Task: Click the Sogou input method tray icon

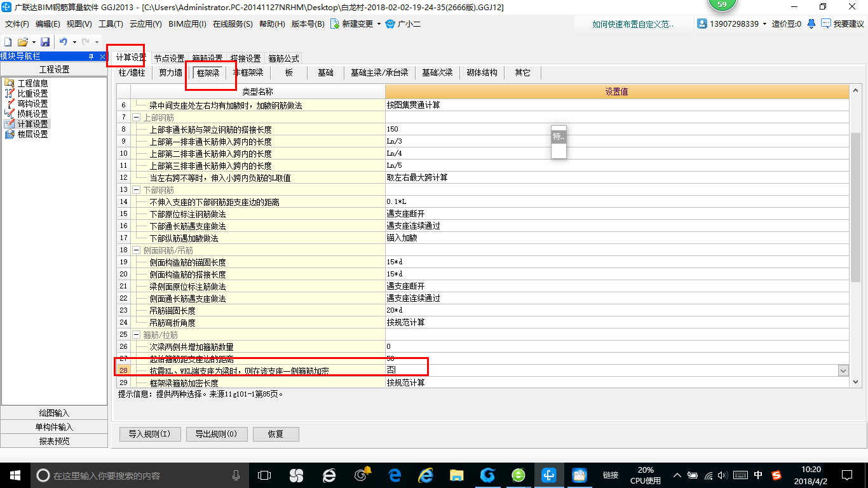Action: [x=776, y=475]
